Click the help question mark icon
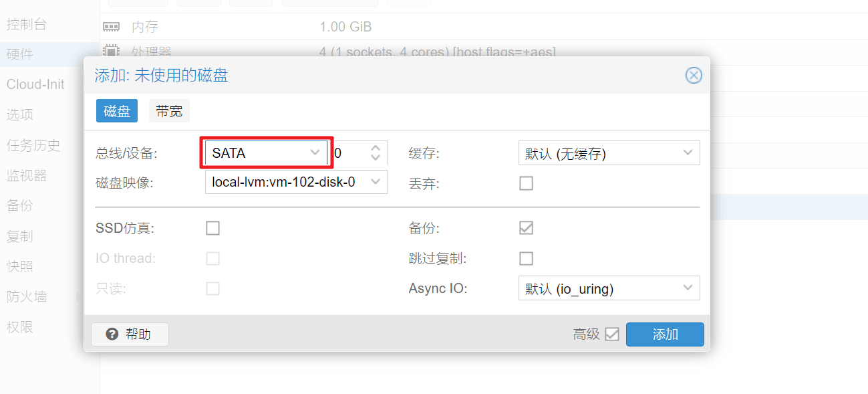This screenshot has height=394, width=868. (112, 334)
